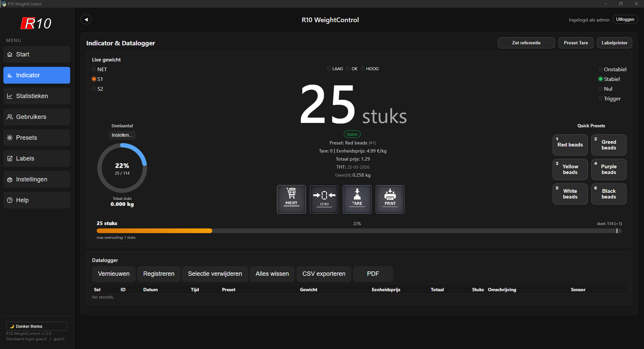Select the S2 sensor radio button

[x=94, y=89]
